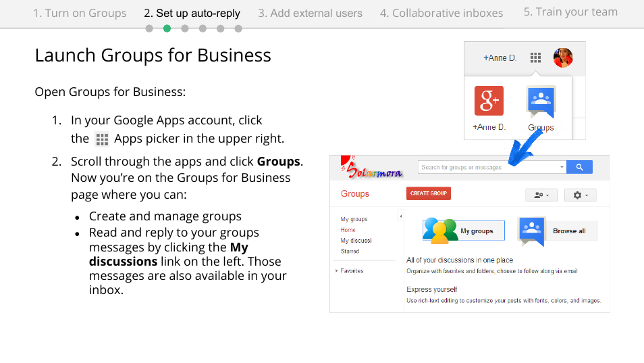Click the 'Browse all' button

click(x=558, y=231)
